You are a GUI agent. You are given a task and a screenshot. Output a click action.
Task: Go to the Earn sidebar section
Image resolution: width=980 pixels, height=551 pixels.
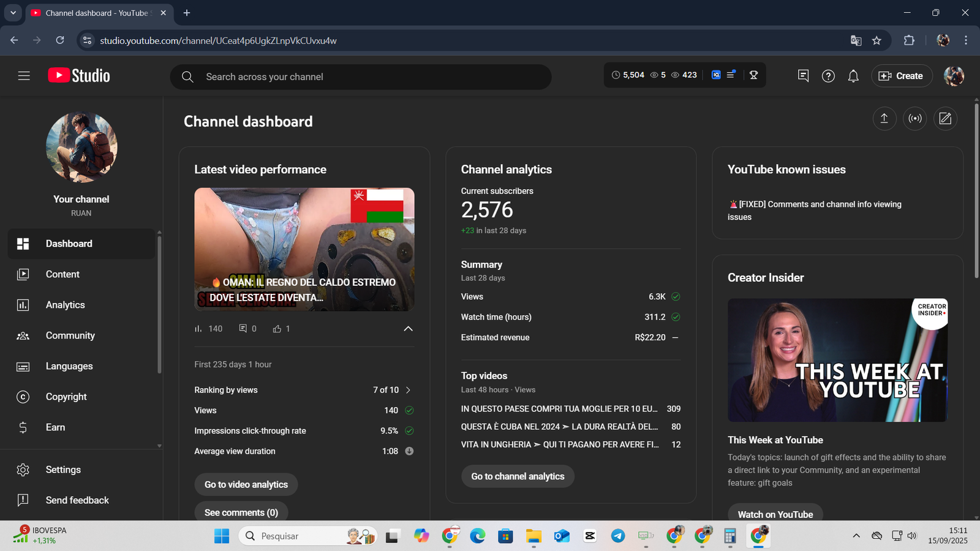click(x=55, y=427)
